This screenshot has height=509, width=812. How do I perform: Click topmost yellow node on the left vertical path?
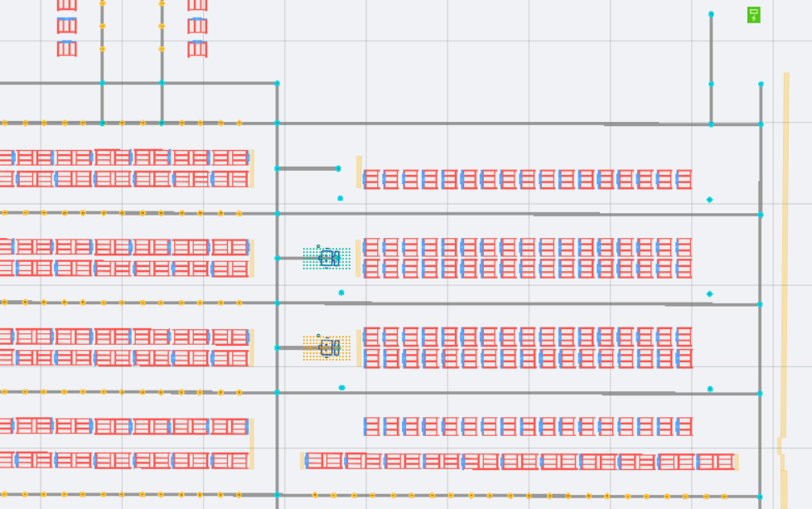[x=102, y=3]
